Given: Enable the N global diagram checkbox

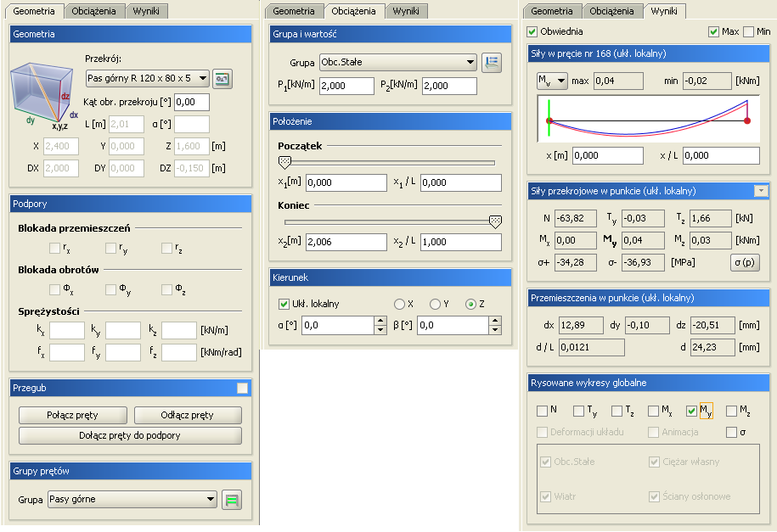Looking at the screenshot, I should (542, 411).
